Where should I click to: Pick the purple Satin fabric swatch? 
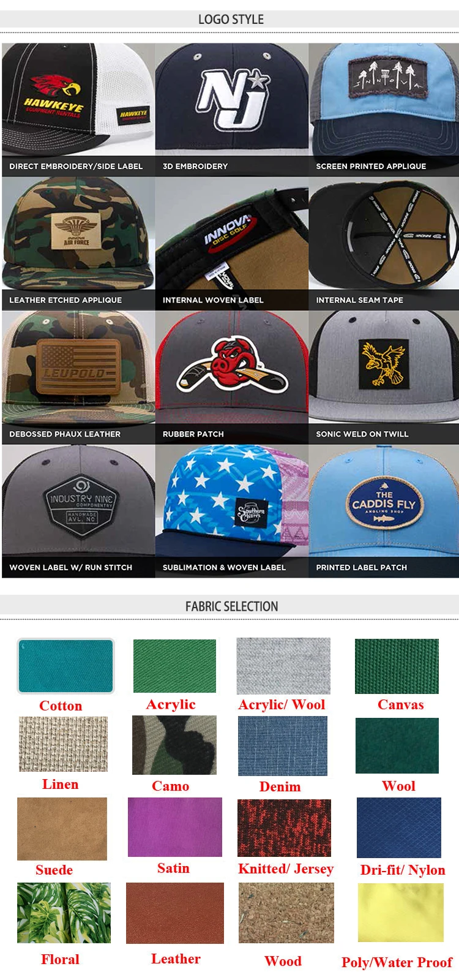[x=175, y=827]
